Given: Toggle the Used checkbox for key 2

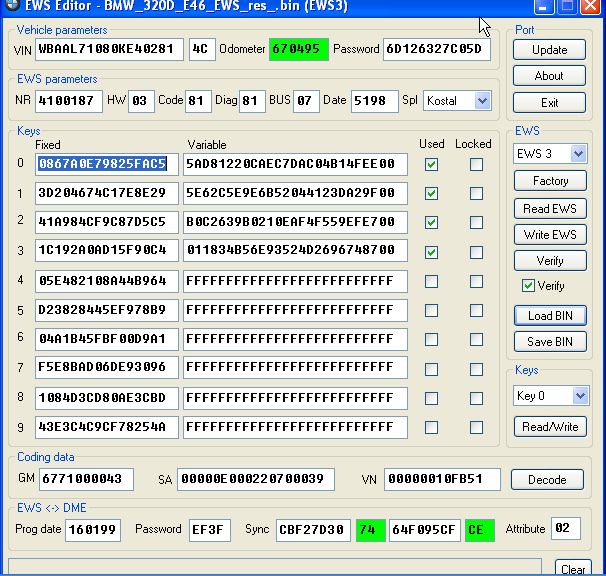Looking at the screenshot, I should [431, 222].
